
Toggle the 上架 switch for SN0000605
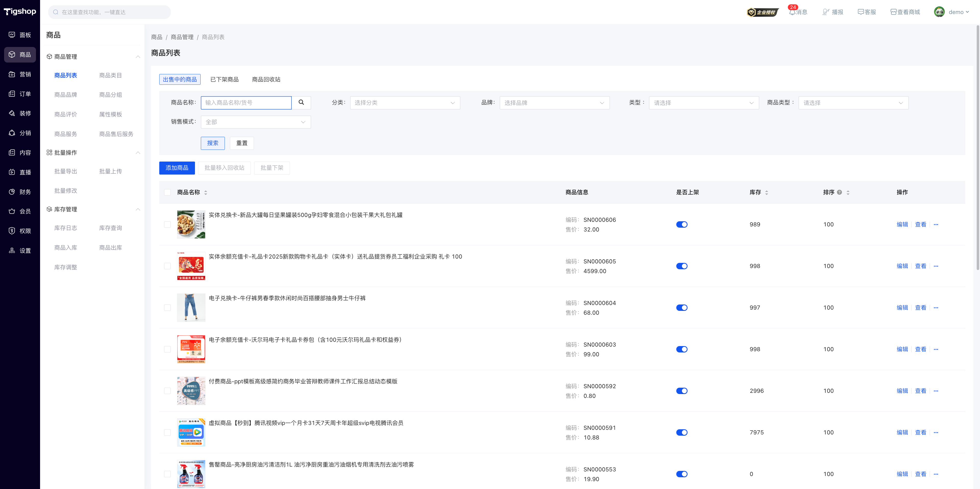click(682, 266)
